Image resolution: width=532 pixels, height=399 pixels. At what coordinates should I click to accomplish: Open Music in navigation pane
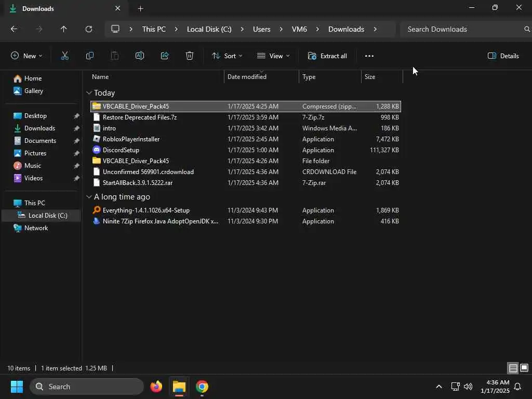pos(33,166)
